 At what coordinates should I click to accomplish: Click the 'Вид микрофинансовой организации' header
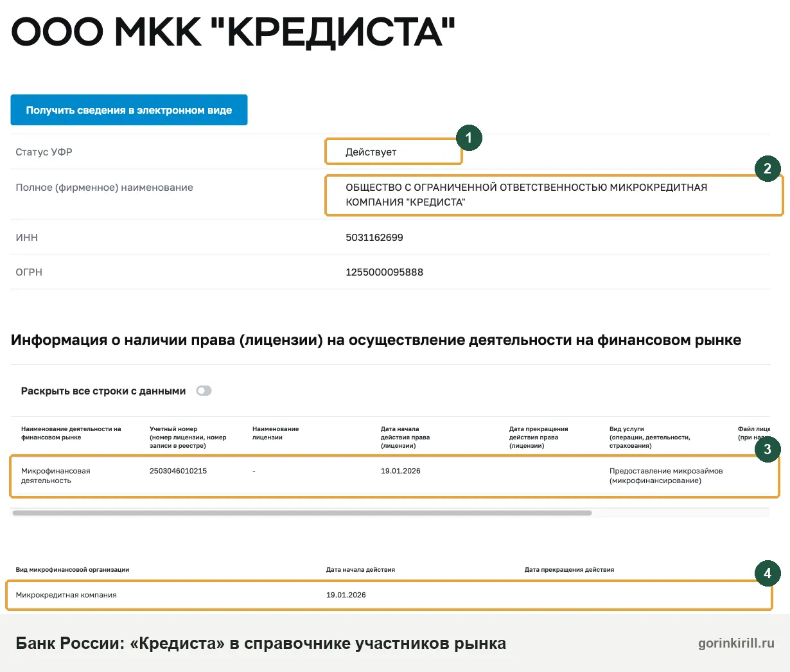coord(73,570)
